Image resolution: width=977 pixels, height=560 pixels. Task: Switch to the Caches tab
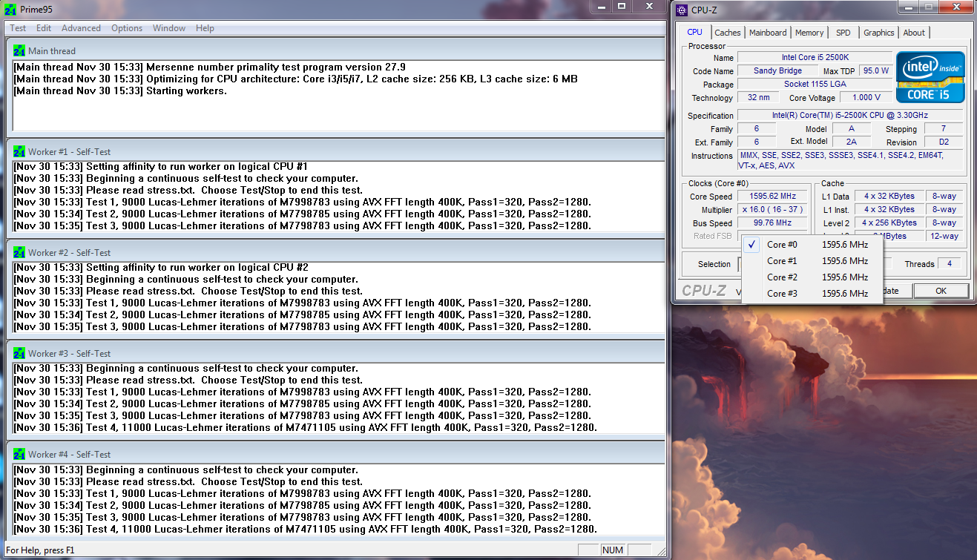728,33
